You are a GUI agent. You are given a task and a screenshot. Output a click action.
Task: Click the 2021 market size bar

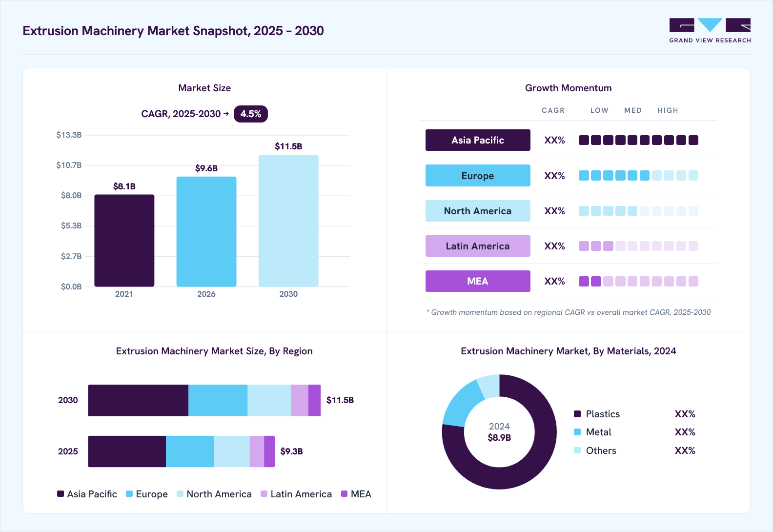point(124,241)
